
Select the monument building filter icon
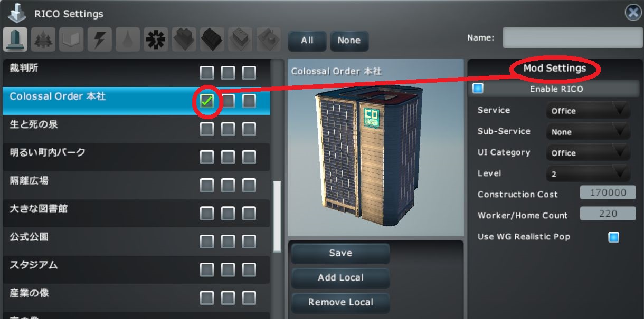coord(16,40)
